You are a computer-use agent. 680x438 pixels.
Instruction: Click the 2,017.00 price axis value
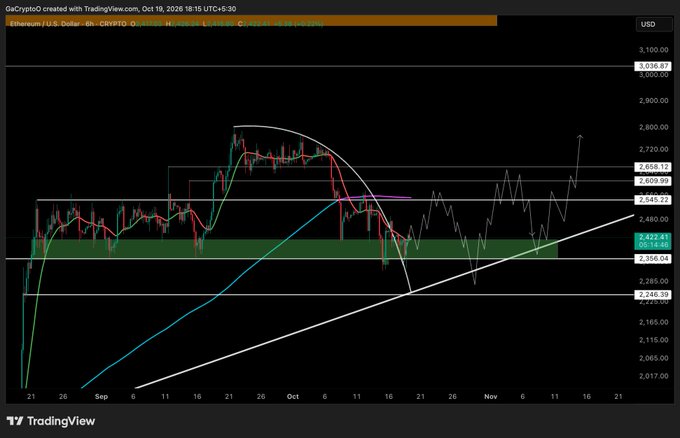654,376
